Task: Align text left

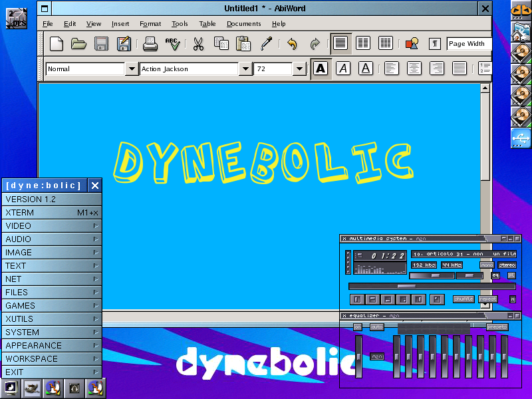Action: point(391,68)
